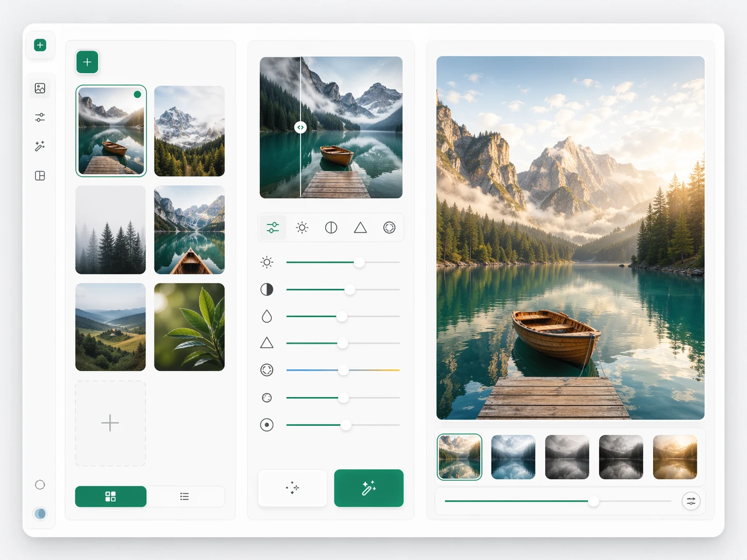Image resolution: width=747 pixels, height=560 pixels.
Task: Select the green leaf close-up thumbnail
Action: click(x=189, y=327)
